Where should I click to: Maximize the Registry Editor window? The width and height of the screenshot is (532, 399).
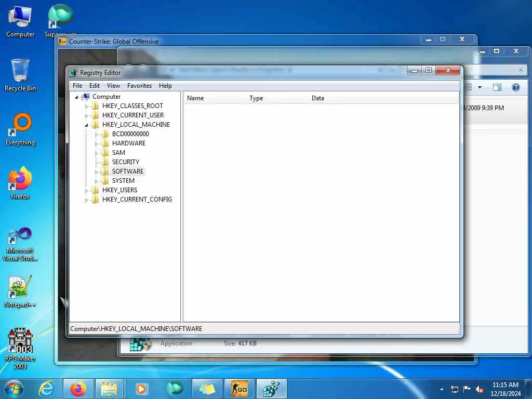coord(429,70)
